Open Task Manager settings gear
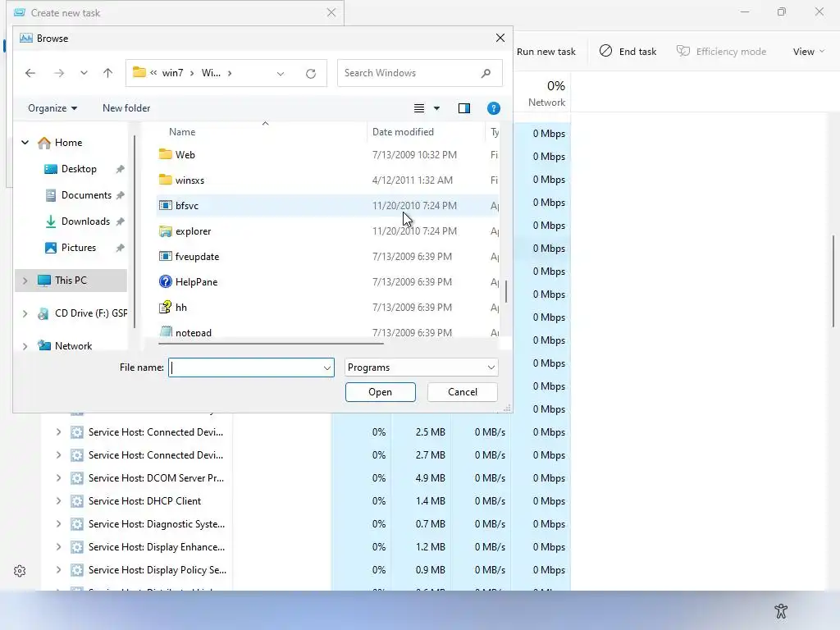 click(20, 571)
